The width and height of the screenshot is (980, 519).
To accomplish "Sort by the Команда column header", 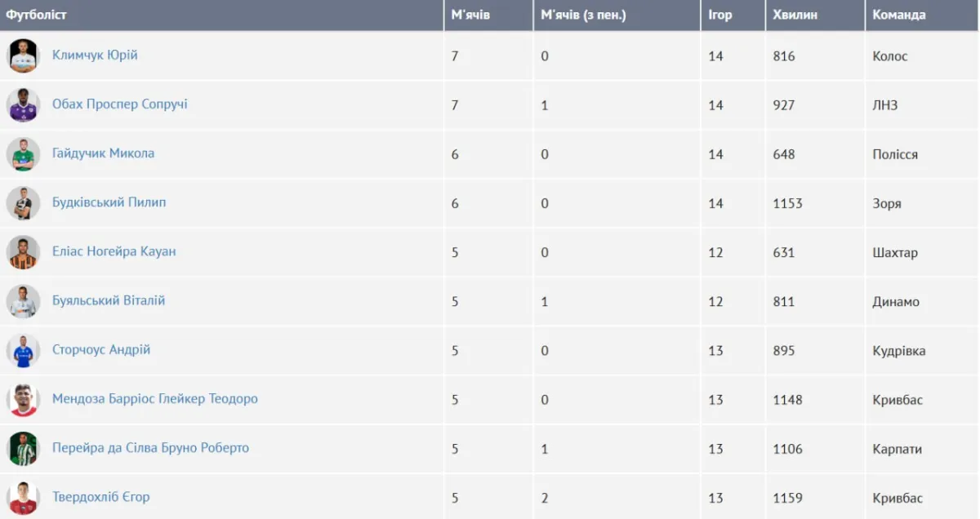I will pyautogui.click(x=898, y=15).
